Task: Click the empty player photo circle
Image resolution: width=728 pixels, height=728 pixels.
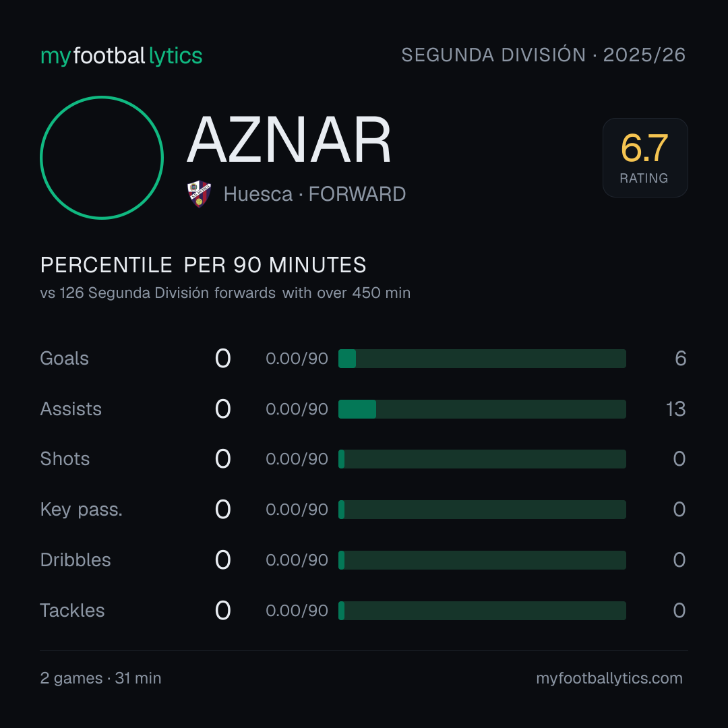Action: point(102,158)
